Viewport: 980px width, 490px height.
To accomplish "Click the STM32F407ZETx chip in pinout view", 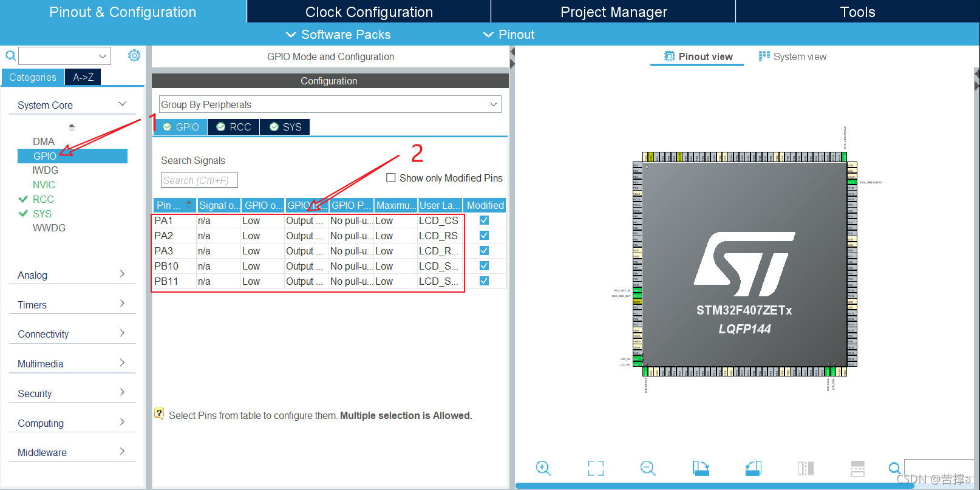I will pos(744,264).
